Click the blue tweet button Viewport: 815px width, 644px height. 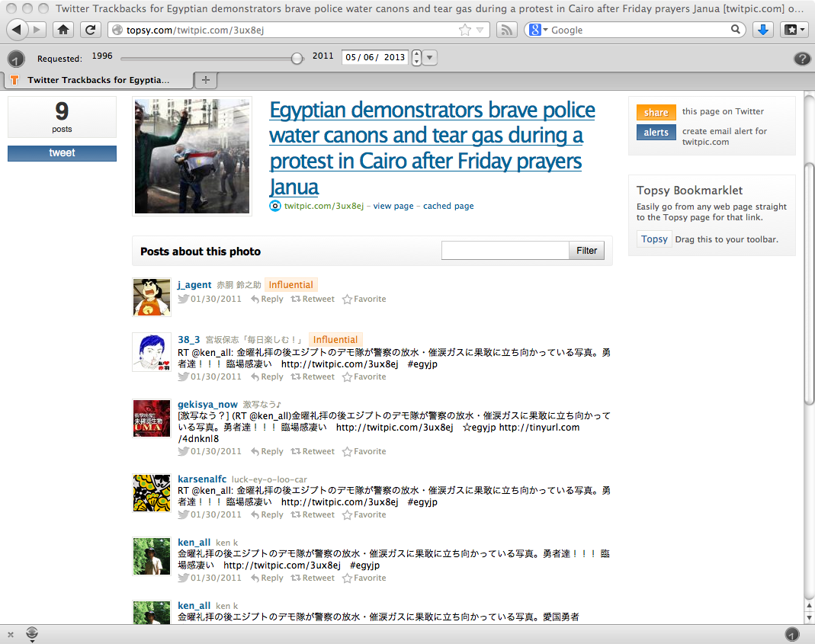[62, 153]
